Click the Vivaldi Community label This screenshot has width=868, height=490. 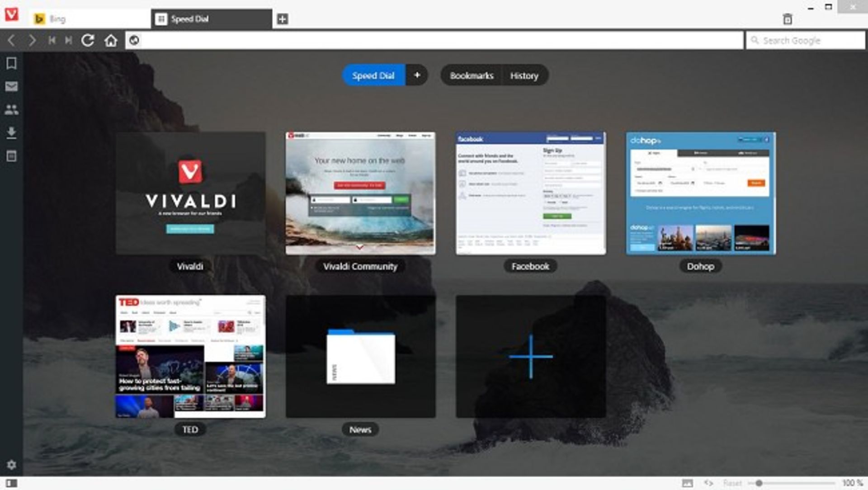(360, 266)
